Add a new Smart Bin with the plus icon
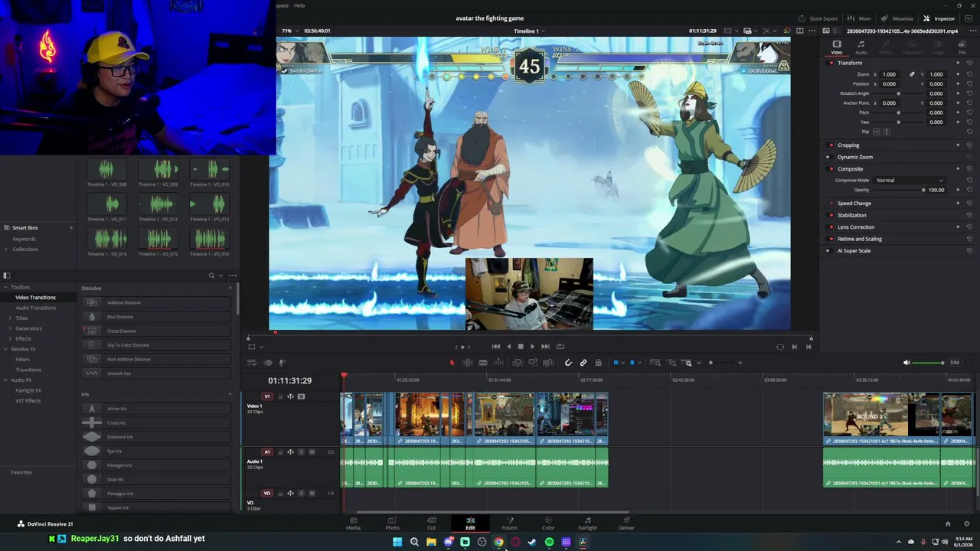The image size is (980, 551). coord(71,227)
